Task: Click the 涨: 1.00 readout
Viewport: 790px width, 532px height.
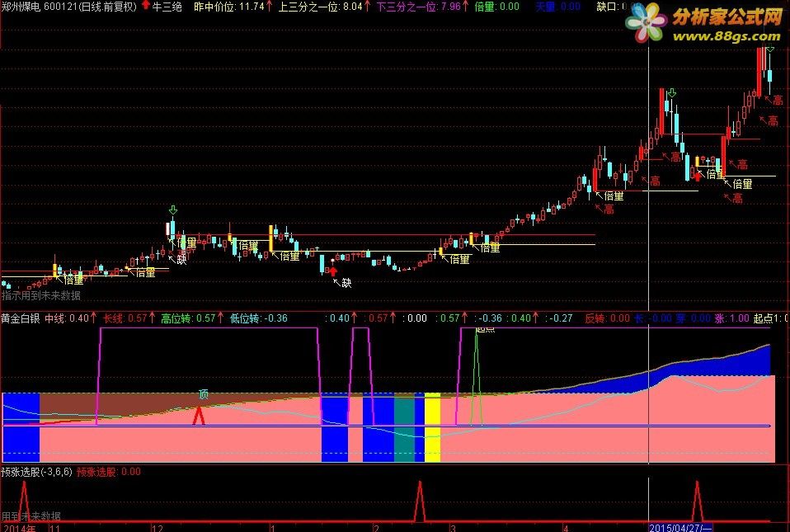Action: (x=732, y=318)
